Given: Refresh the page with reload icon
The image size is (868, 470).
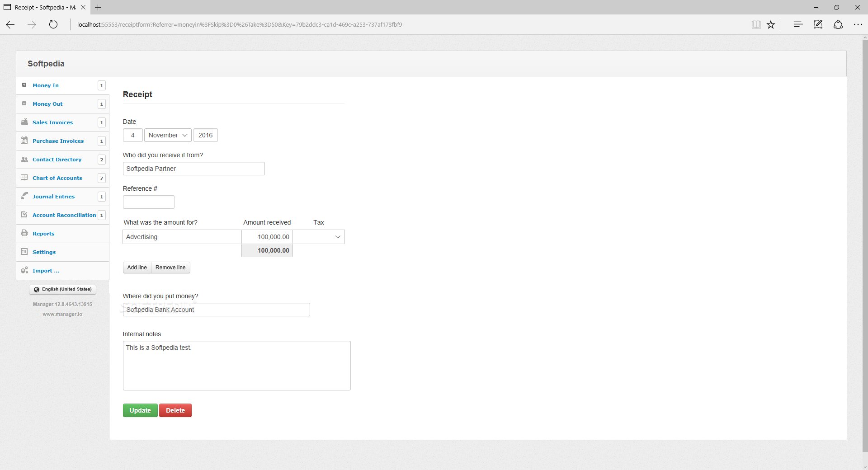Looking at the screenshot, I should [x=53, y=24].
